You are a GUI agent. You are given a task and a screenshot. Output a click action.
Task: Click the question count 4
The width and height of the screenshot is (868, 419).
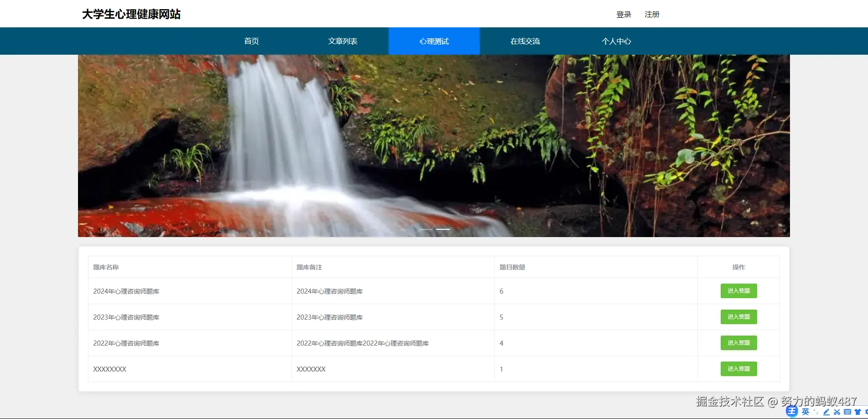pyautogui.click(x=501, y=343)
